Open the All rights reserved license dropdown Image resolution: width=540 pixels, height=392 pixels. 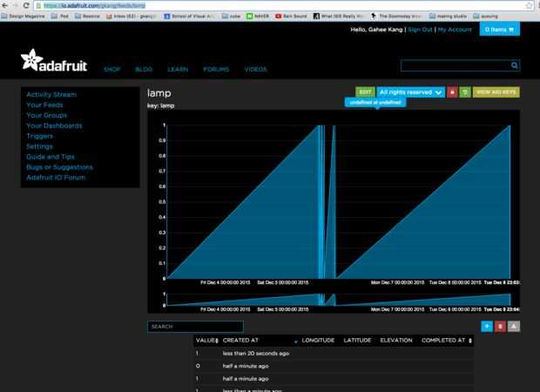pos(410,92)
